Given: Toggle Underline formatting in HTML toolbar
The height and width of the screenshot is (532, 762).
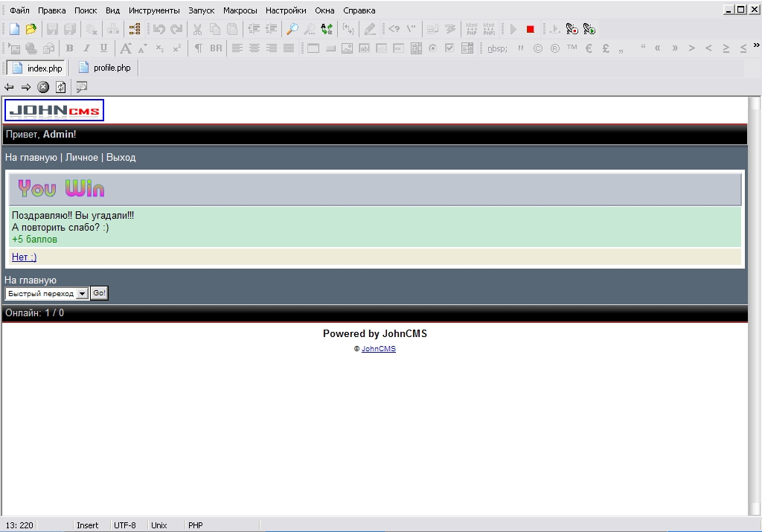Looking at the screenshot, I should [x=103, y=48].
